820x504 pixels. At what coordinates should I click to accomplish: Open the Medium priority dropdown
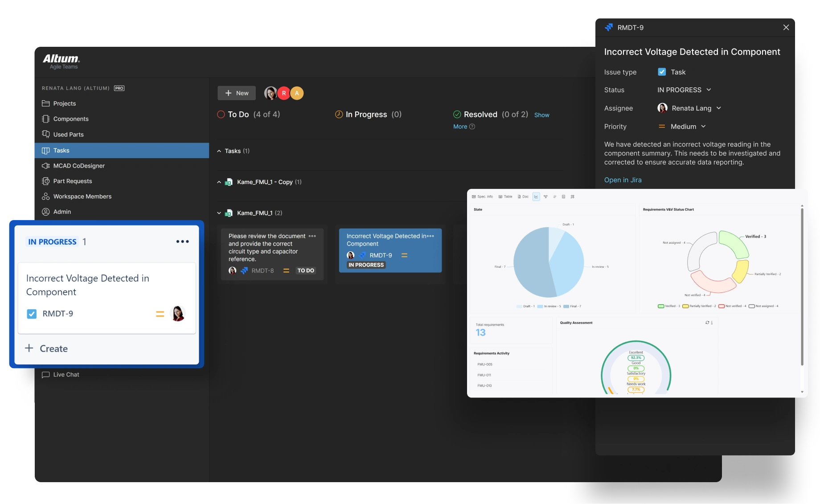coord(682,127)
